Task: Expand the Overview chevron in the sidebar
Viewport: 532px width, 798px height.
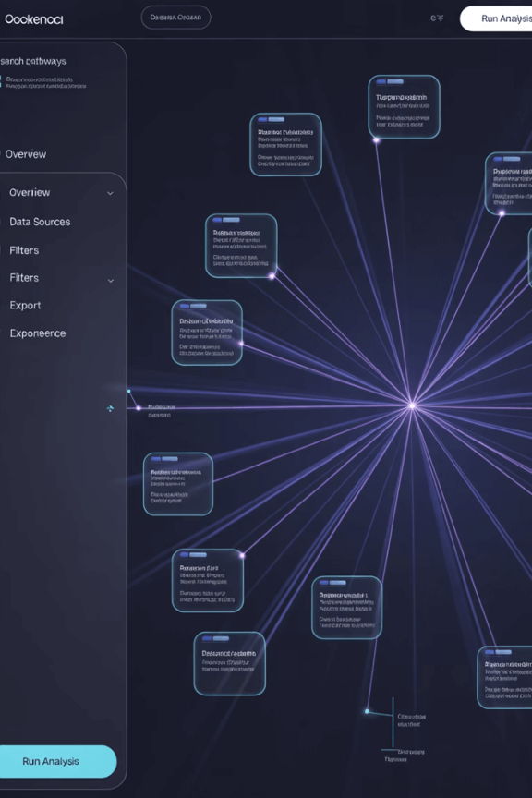Action: (x=110, y=193)
